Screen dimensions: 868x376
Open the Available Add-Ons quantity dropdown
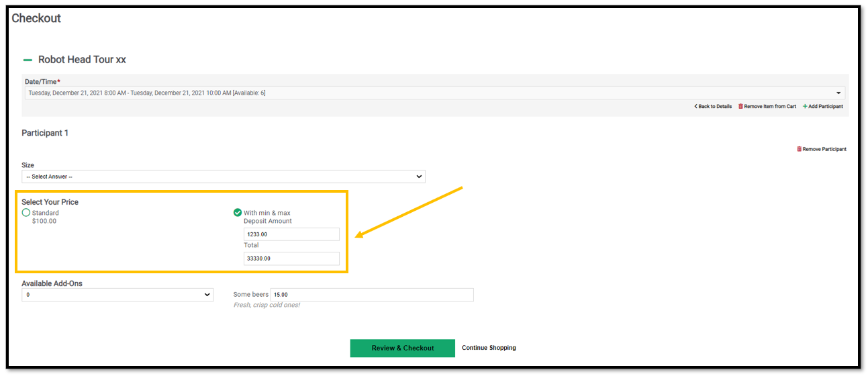tap(117, 295)
